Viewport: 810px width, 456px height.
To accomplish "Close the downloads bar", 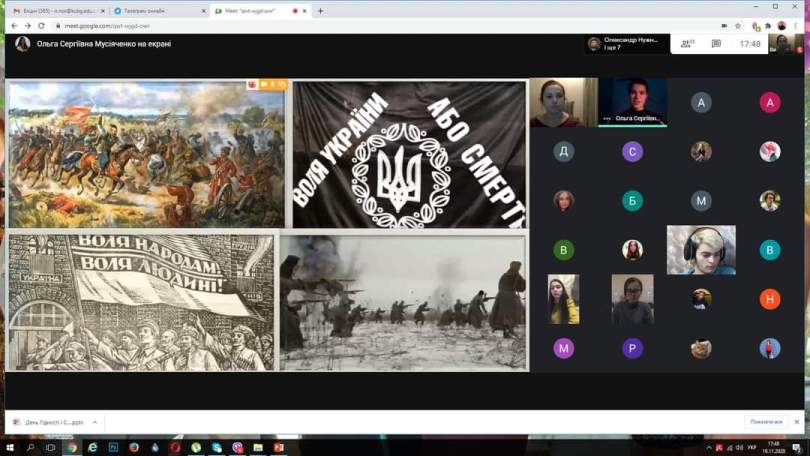I will pos(797,422).
